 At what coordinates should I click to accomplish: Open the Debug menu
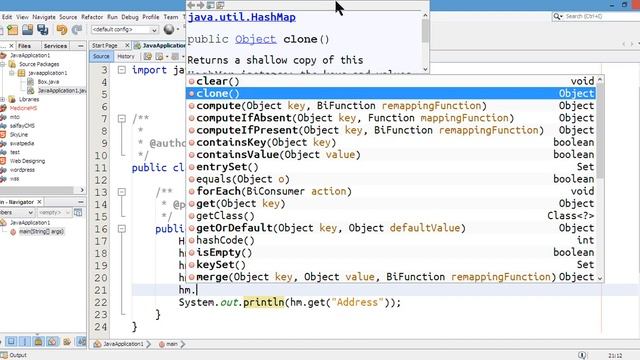[x=130, y=17]
